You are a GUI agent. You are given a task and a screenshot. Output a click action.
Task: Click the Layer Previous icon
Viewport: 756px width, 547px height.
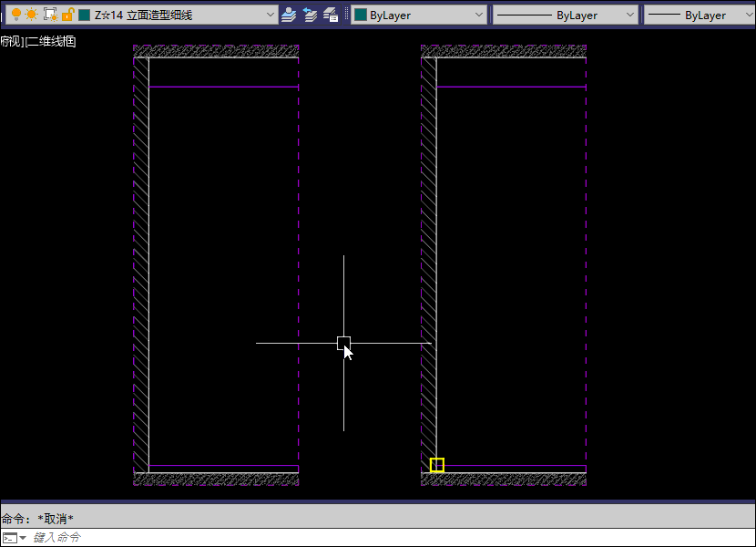tap(311, 15)
